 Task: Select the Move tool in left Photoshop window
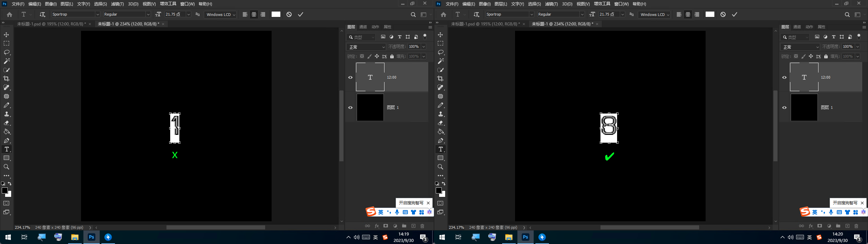click(x=6, y=35)
